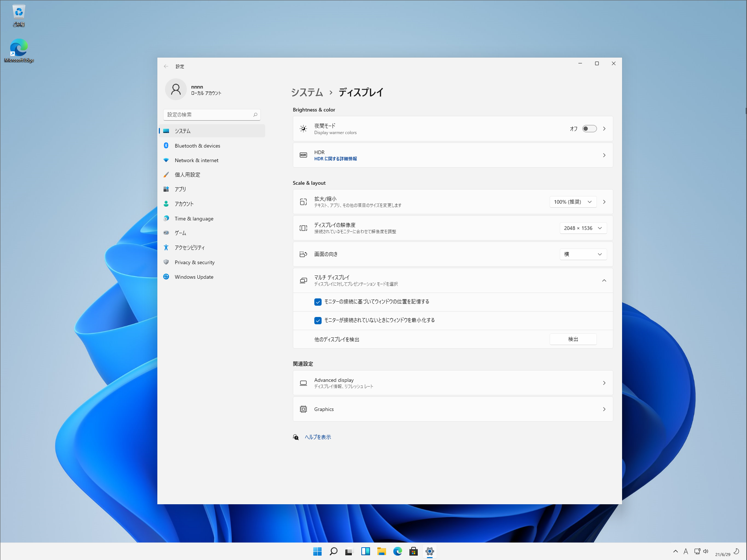Open the network tray icon

(697, 552)
